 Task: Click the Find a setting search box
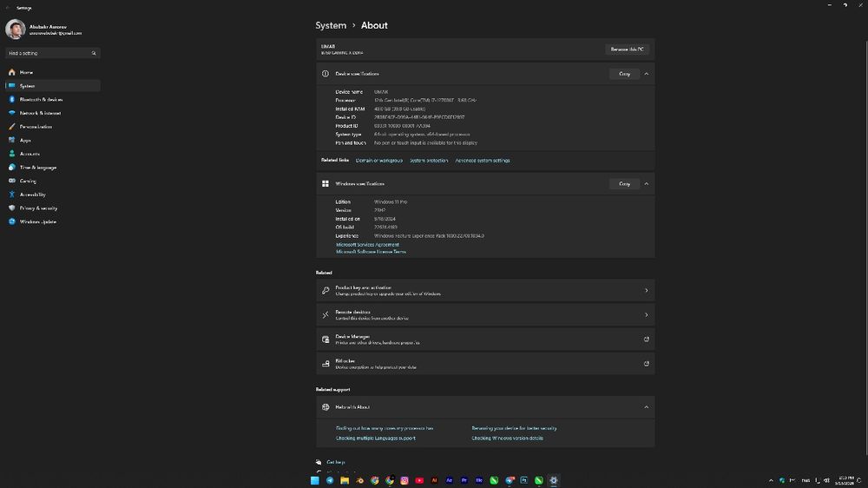pos(52,53)
